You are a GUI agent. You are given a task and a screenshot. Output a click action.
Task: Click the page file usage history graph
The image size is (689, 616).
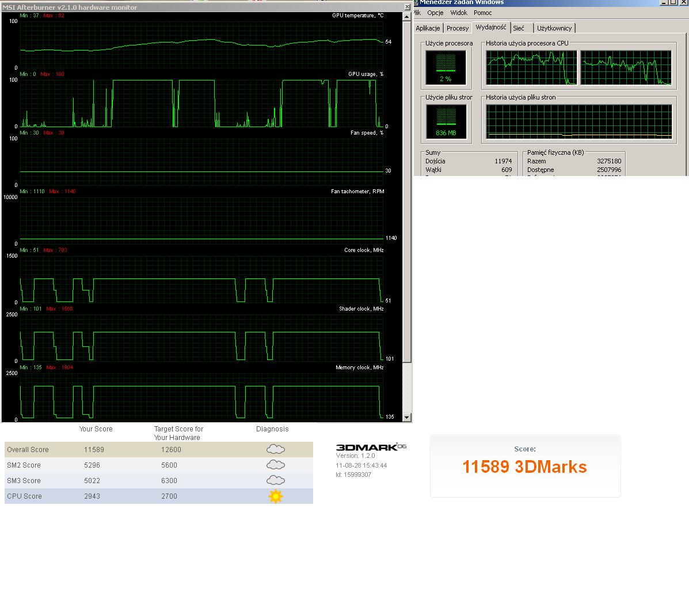(578, 121)
